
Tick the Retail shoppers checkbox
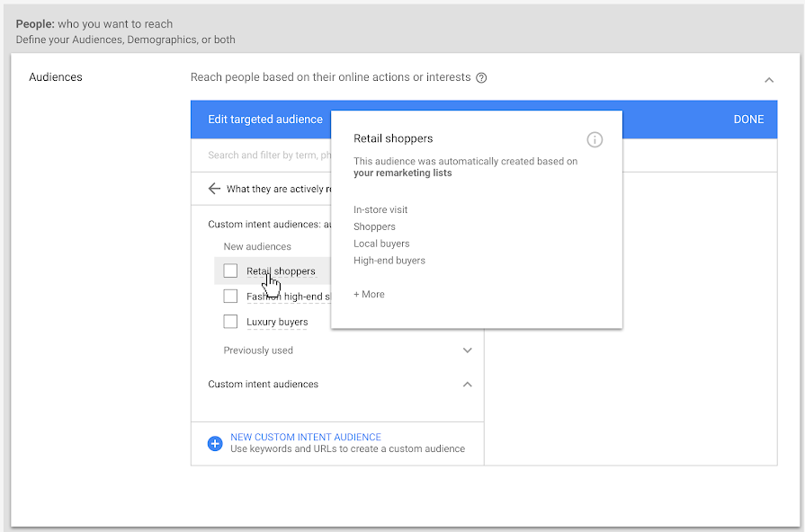tap(231, 270)
